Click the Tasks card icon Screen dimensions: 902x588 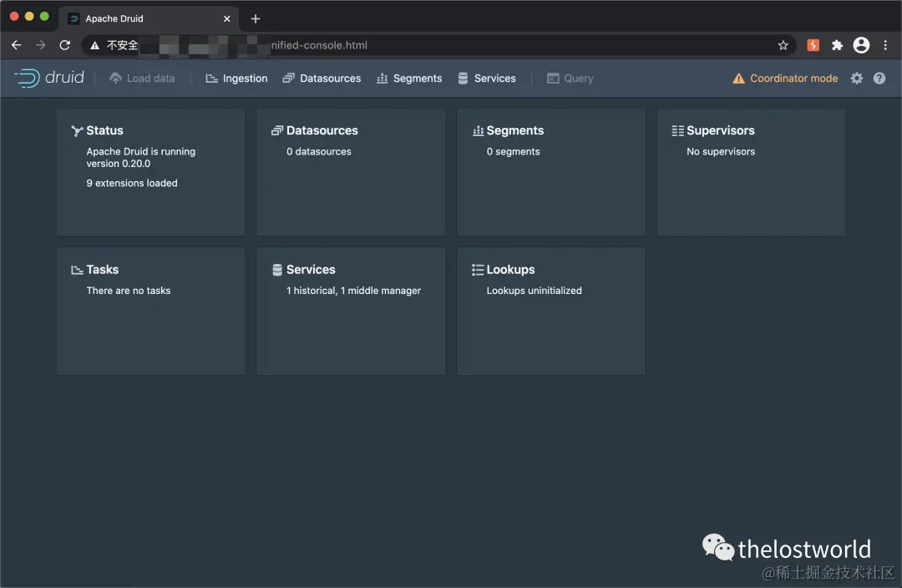pyautogui.click(x=77, y=270)
